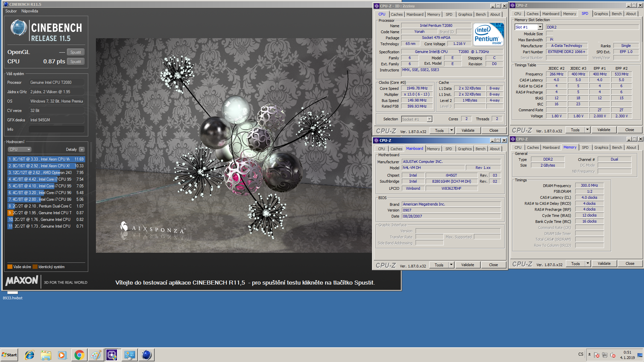This screenshot has height=362, width=644.
Task: Open the CPU ranking dropdown
Action: pyautogui.click(x=19, y=149)
